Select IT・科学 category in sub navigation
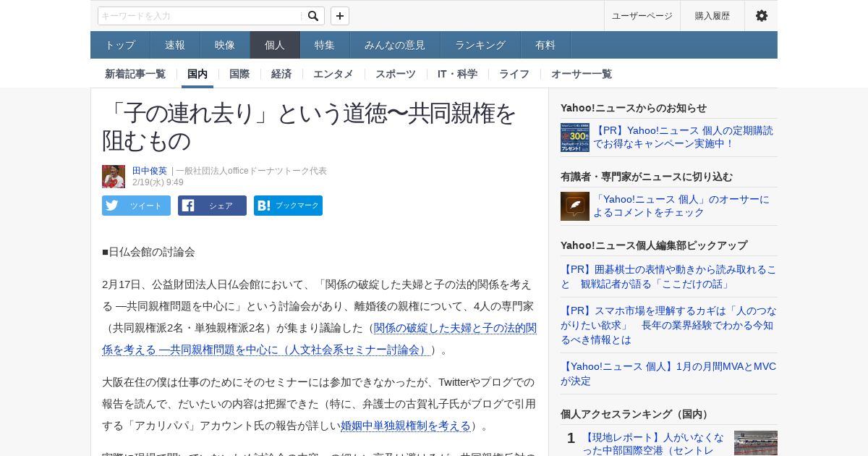The image size is (868, 456). click(457, 74)
